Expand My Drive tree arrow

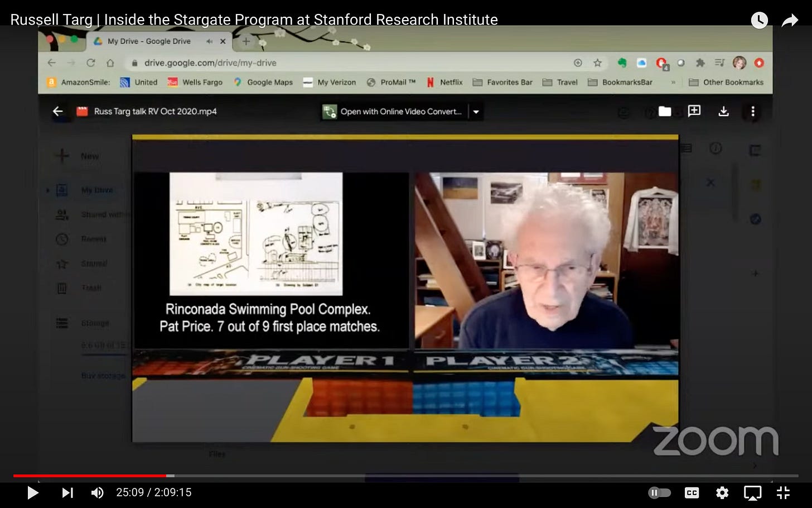[47, 190]
